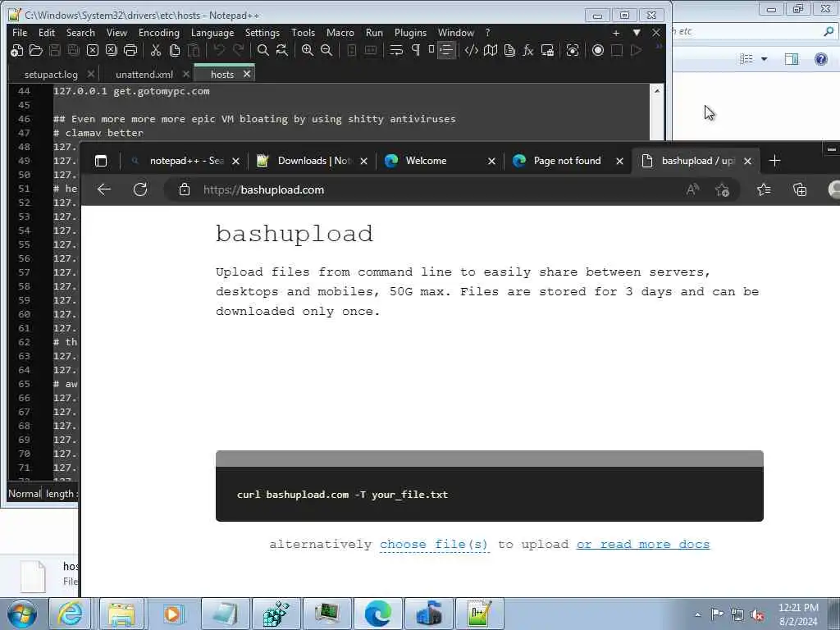Screen dimensions: 840x630
Task: Click the Zoom In icon in Notepad++
Action: (x=308, y=50)
